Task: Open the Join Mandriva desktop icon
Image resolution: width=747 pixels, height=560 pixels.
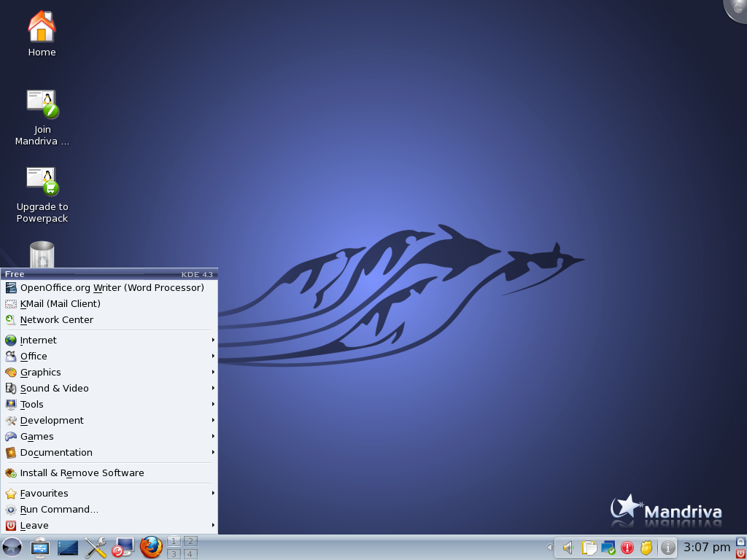Action: tap(42, 105)
